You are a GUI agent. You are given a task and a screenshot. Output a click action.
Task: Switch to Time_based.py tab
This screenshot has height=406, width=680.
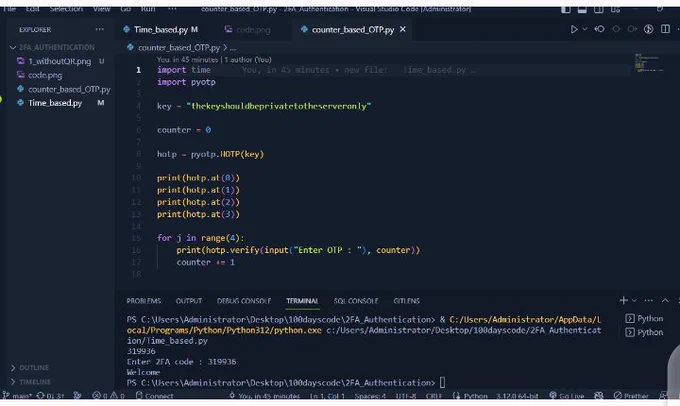click(160, 29)
